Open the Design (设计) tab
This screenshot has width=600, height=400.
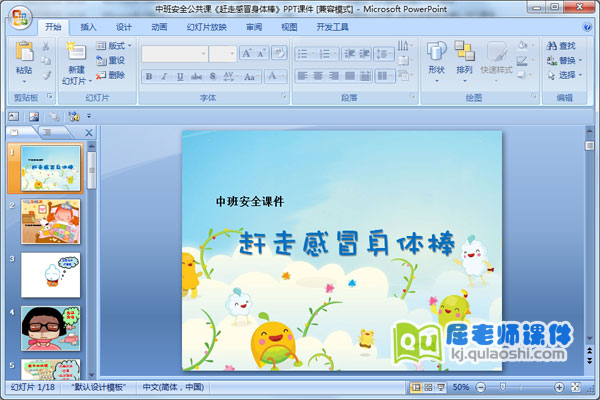[x=124, y=27]
